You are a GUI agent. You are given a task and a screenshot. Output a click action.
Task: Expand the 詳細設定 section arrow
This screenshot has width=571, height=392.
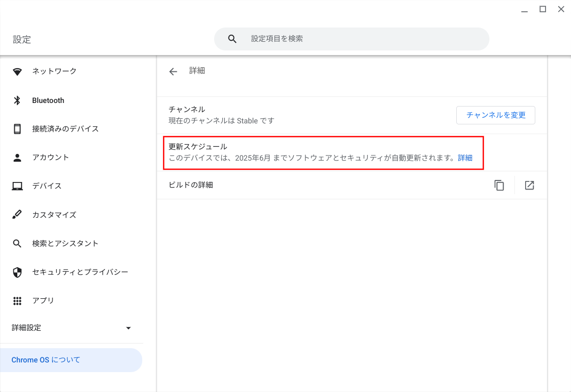[128, 328]
